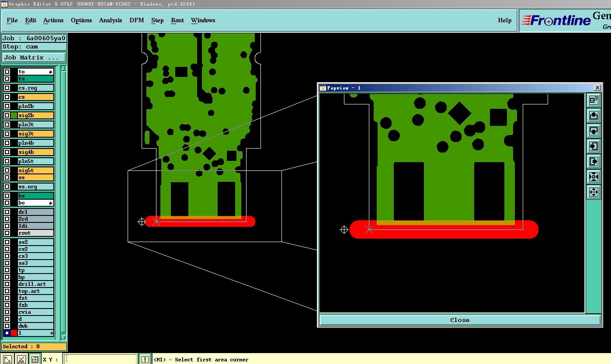Toggle display checkbox for layer cs.rog

pos(7,88)
